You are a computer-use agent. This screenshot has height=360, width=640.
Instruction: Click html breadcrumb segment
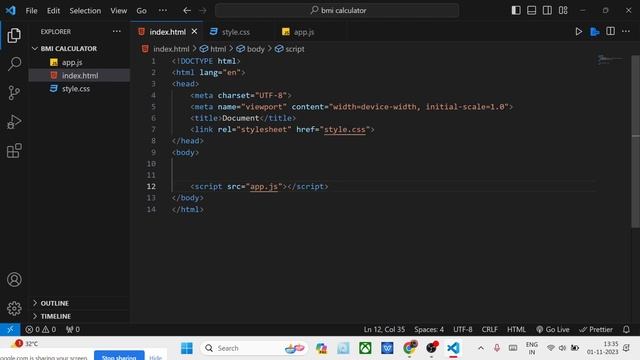point(218,49)
